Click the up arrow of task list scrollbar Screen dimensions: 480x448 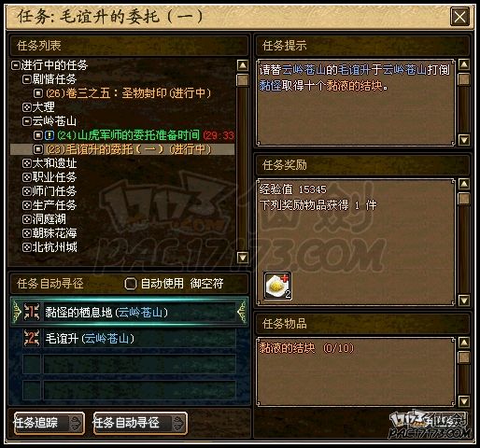pyautogui.click(x=243, y=65)
